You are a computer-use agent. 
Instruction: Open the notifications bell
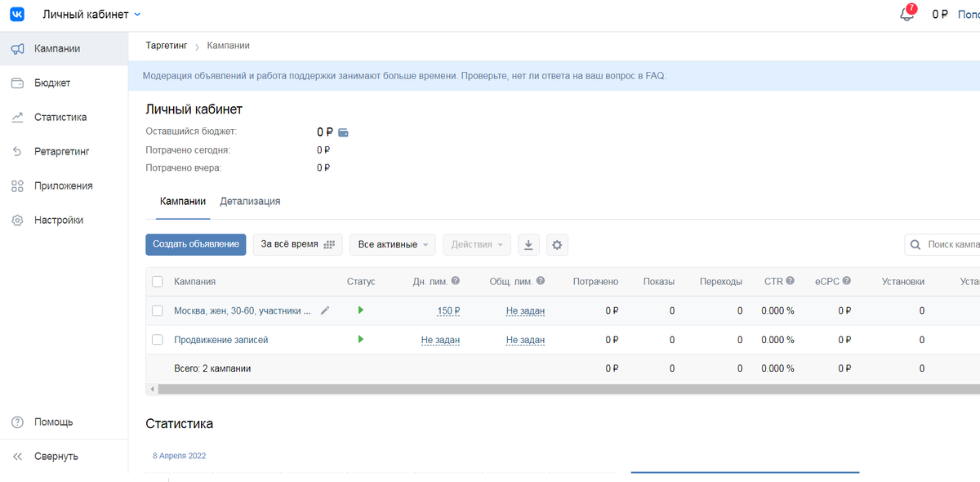906,14
